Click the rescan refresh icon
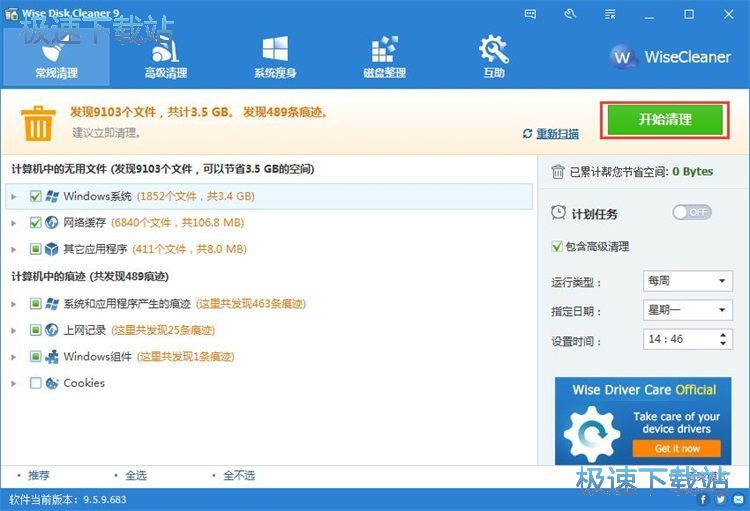The width and height of the screenshot is (750, 511). pyautogui.click(x=528, y=133)
